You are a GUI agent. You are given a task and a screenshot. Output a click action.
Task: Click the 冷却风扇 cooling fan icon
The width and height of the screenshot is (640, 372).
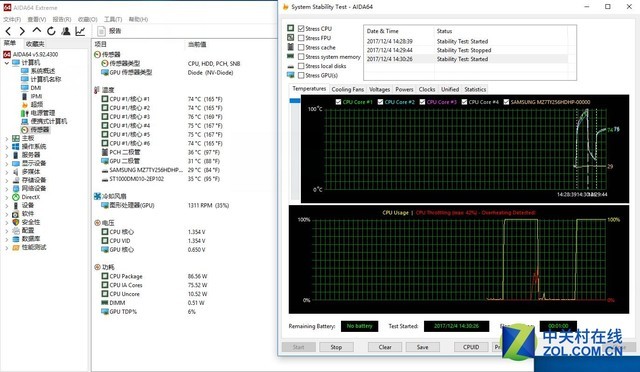[x=97, y=196]
